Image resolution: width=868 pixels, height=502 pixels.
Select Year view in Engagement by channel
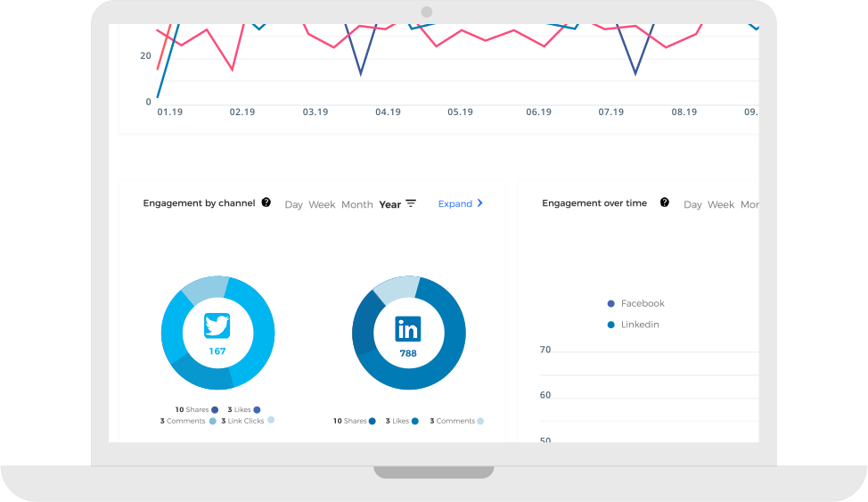pyautogui.click(x=389, y=204)
